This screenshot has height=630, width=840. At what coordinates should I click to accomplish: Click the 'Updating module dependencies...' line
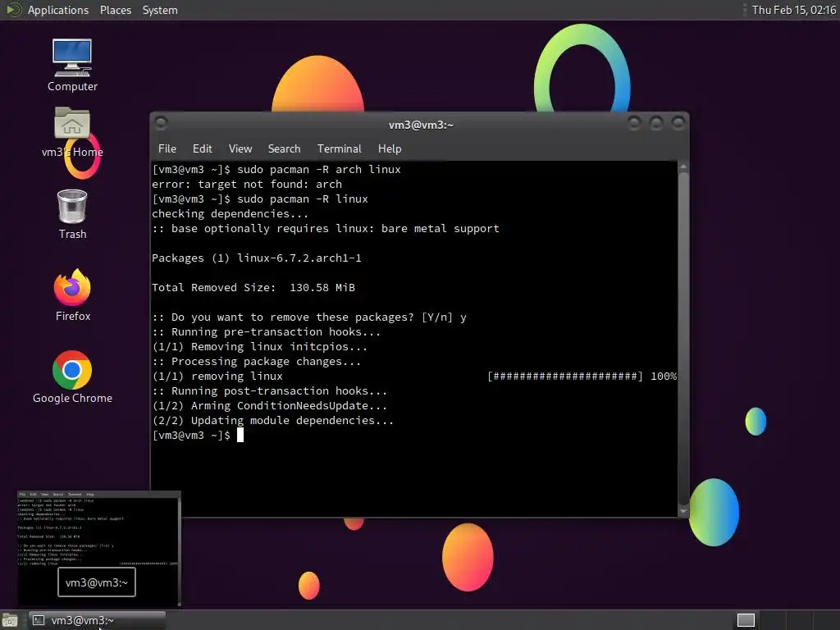272,421
